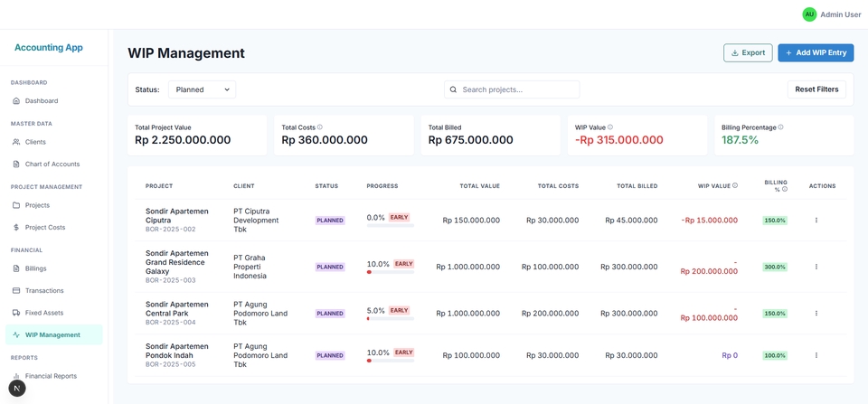868x404 pixels.
Task: Go to Dashboard in the sidebar
Action: point(53,101)
